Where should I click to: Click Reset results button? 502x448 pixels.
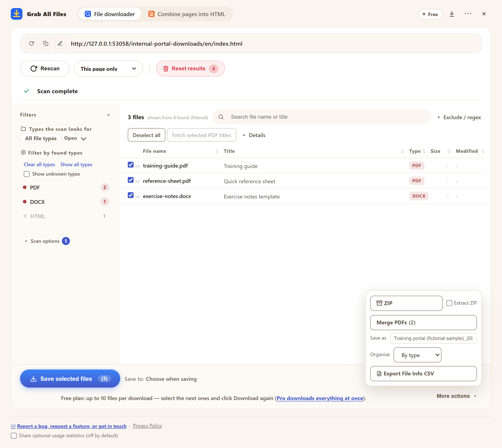coord(190,68)
